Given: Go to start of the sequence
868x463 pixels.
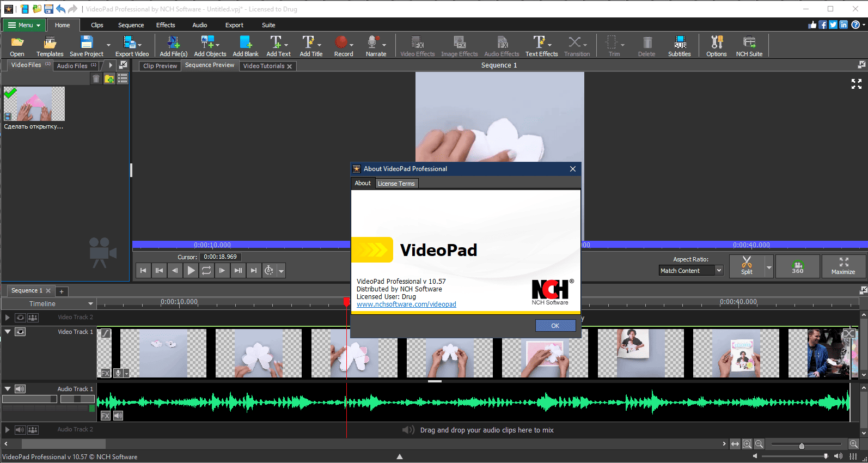Looking at the screenshot, I should click(x=143, y=270).
